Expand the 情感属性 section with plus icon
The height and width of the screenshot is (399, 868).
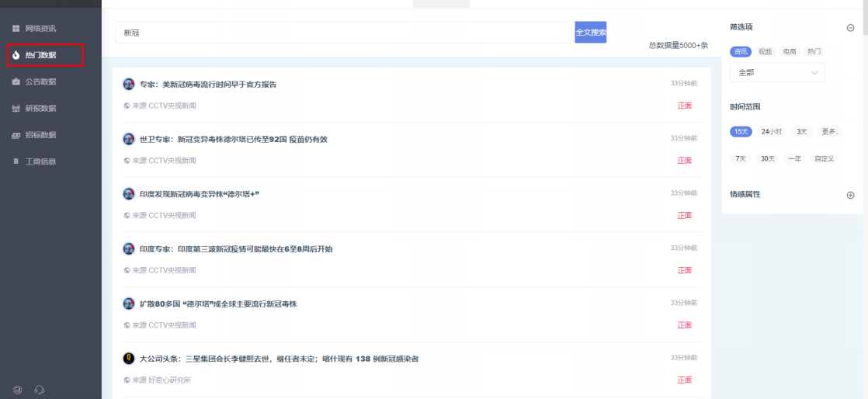(850, 195)
